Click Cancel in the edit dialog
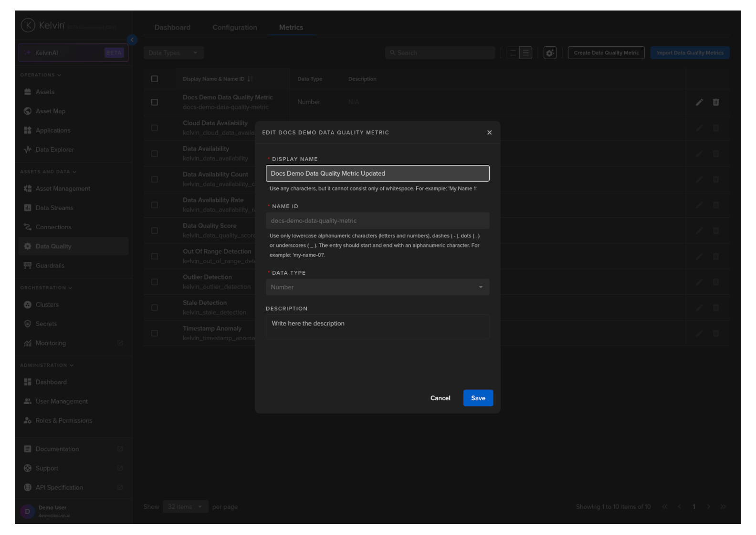Screen dimensions: 756x535 (440, 398)
